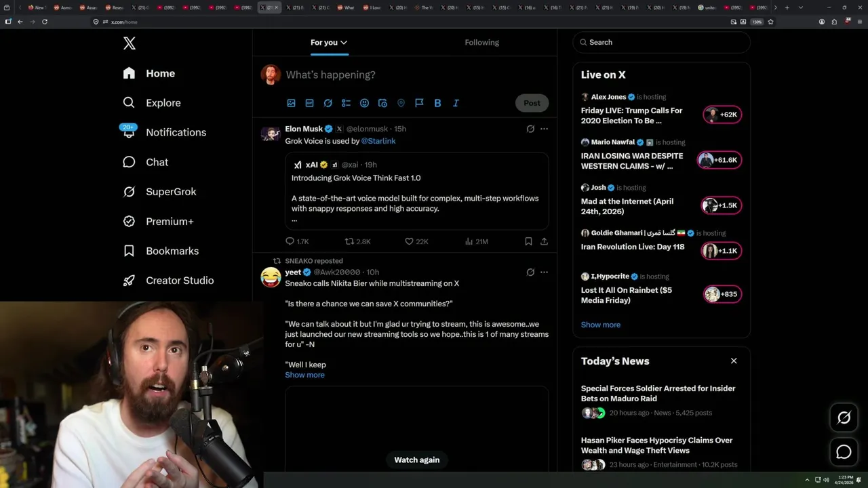Open Premium+ from the sidebar
Image resolution: width=868 pixels, height=488 pixels.
(x=158, y=221)
